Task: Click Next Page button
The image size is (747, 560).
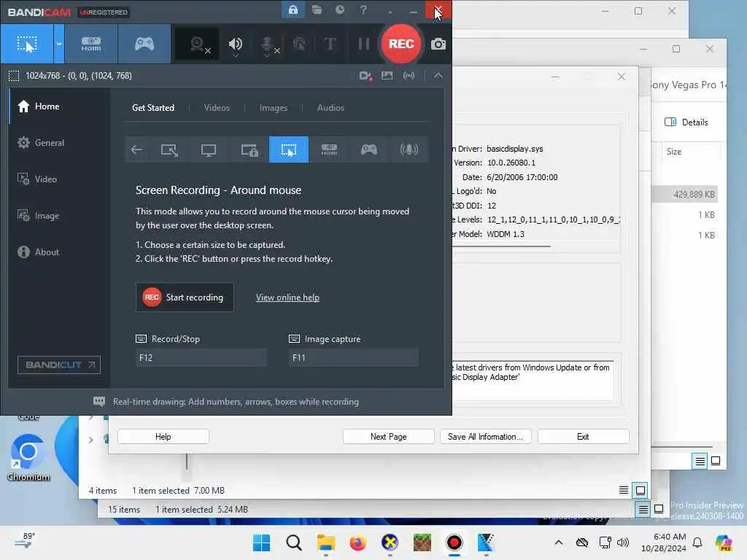Action: click(x=388, y=437)
